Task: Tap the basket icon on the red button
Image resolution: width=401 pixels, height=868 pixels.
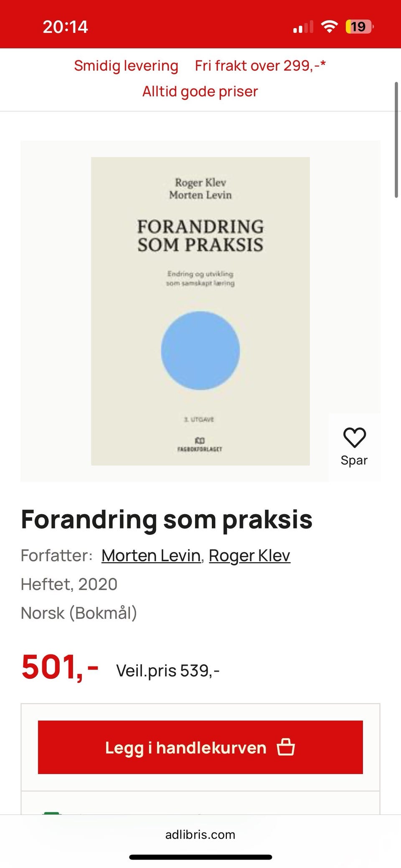Action: coord(286,747)
